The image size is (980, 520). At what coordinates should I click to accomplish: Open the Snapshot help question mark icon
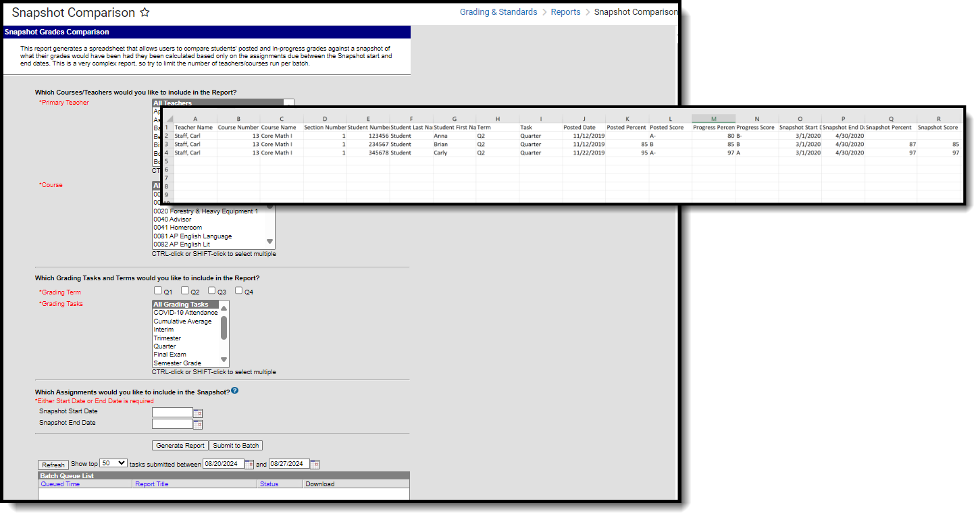pyautogui.click(x=234, y=391)
